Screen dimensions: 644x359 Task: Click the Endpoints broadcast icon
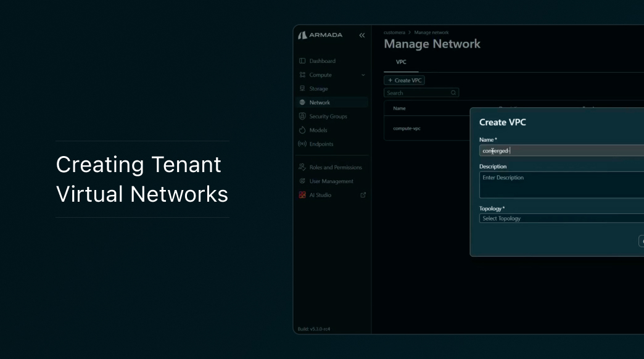[302, 144]
